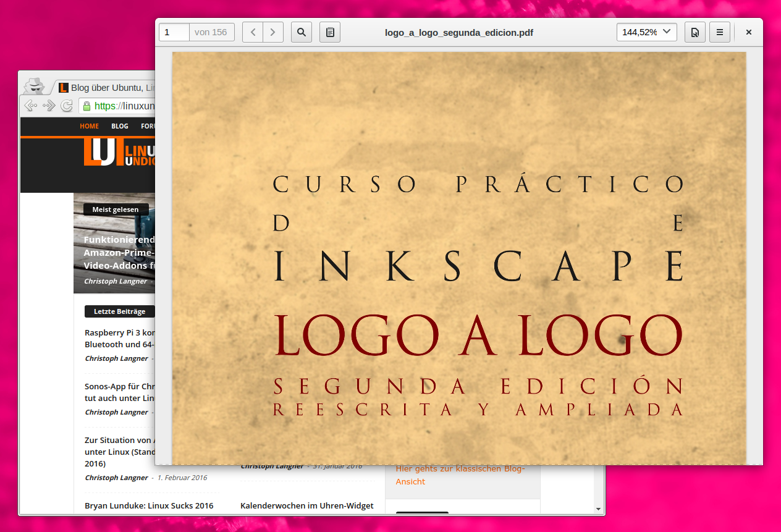Open Bryan Lunduke: Linux Sucks 2016 article

pos(149,505)
